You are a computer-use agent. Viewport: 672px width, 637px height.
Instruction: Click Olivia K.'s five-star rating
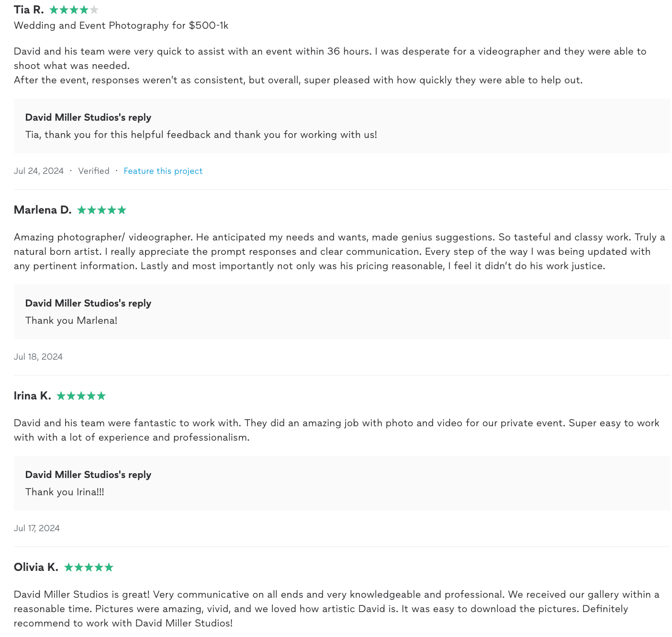tap(89, 568)
